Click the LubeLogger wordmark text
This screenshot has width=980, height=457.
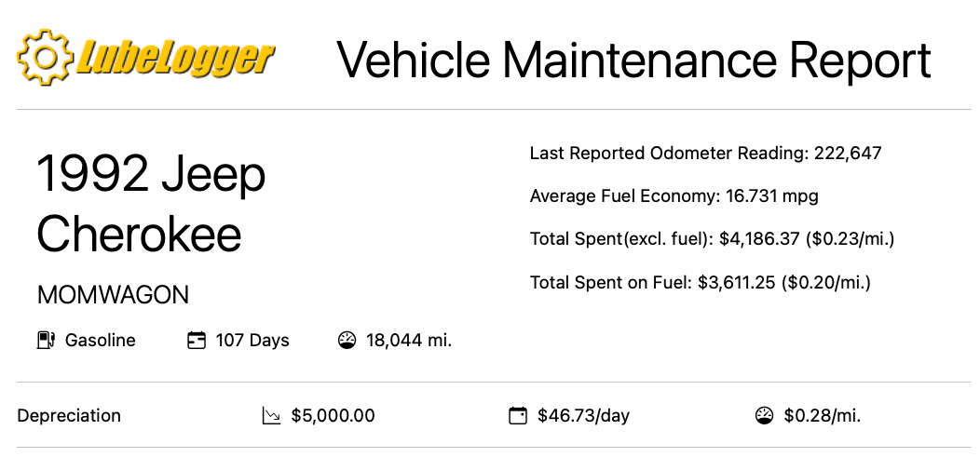175,58
